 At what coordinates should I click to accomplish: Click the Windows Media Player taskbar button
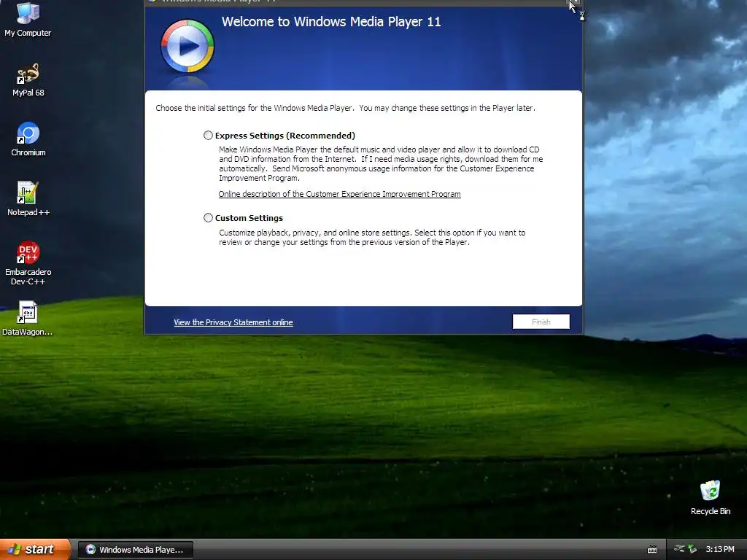tap(135, 550)
